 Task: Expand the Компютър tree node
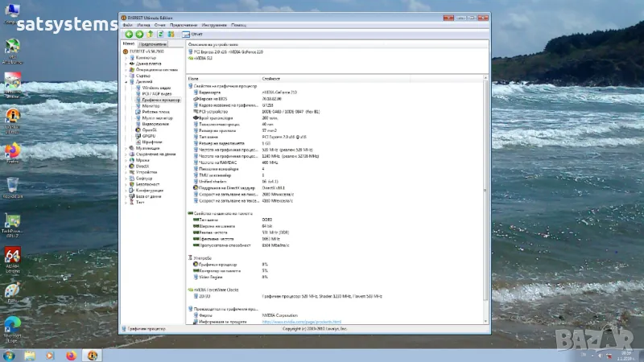[x=127, y=58]
